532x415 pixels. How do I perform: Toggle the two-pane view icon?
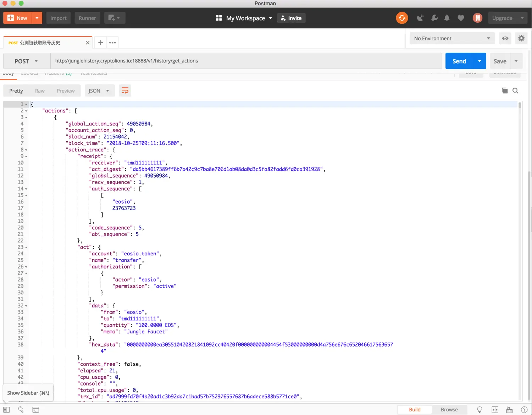point(495,410)
